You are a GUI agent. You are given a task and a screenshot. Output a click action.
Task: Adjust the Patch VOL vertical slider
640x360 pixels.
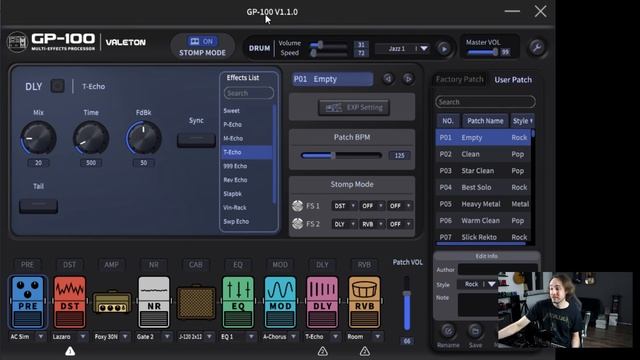407,303
